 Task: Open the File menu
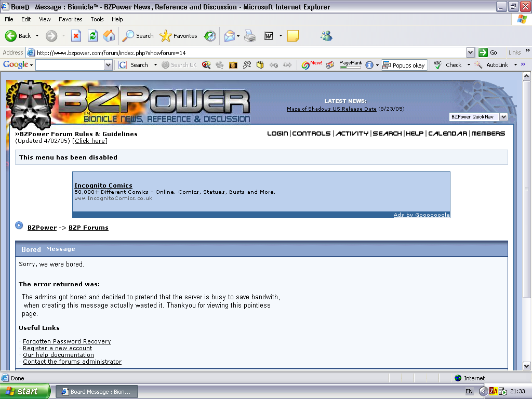9,19
